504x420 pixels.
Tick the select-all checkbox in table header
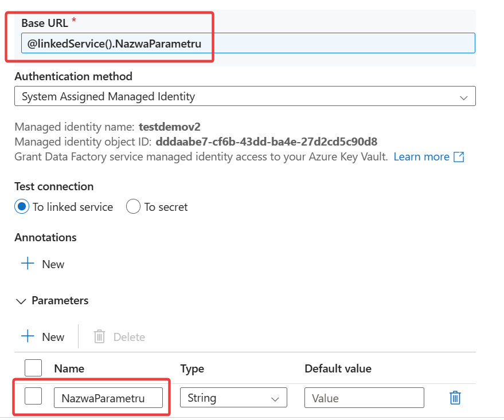33,368
